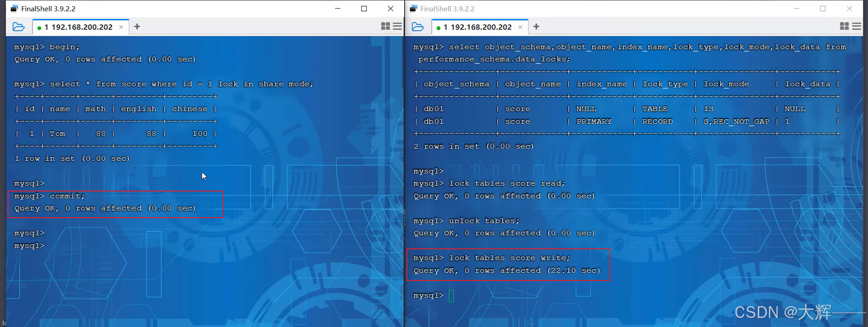Click '2 rows in set (0.00 sec)' text
Screen dimensions: 868x327
point(473,146)
